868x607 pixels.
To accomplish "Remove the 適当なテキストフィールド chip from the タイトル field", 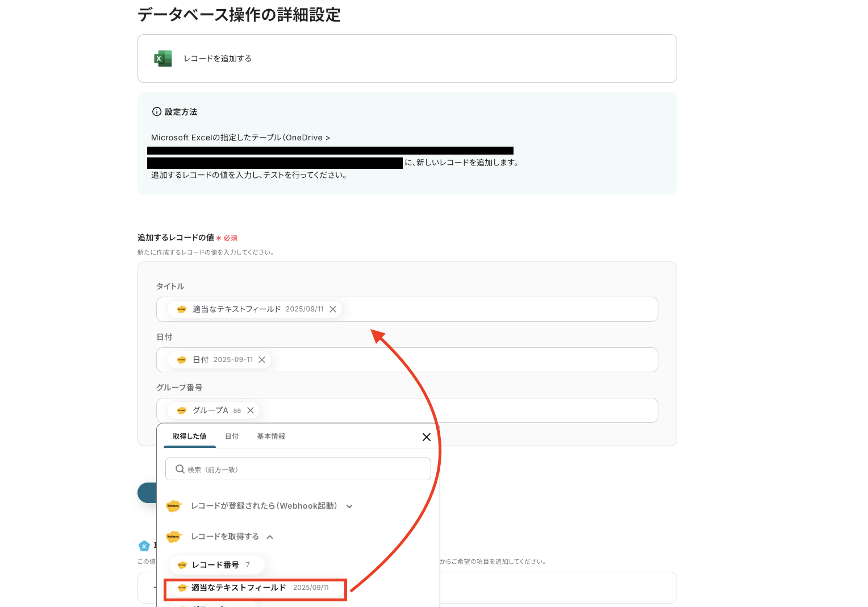I will coord(333,309).
